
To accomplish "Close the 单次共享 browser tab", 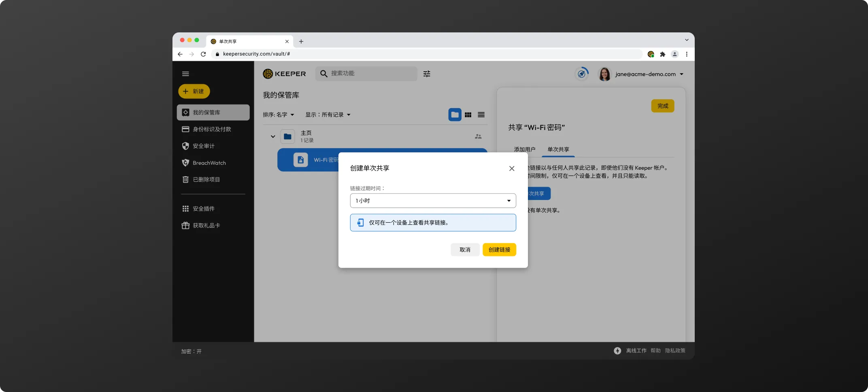I will (x=287, y=41).
